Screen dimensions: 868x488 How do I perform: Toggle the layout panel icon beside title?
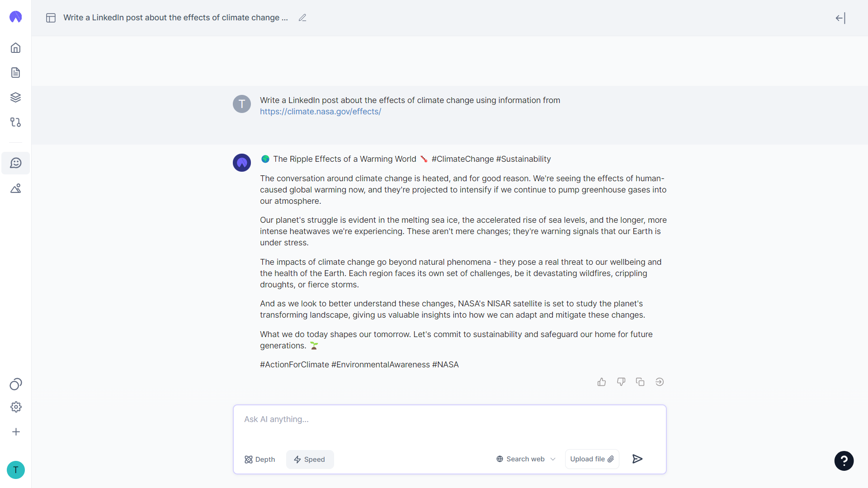point(51,18)
